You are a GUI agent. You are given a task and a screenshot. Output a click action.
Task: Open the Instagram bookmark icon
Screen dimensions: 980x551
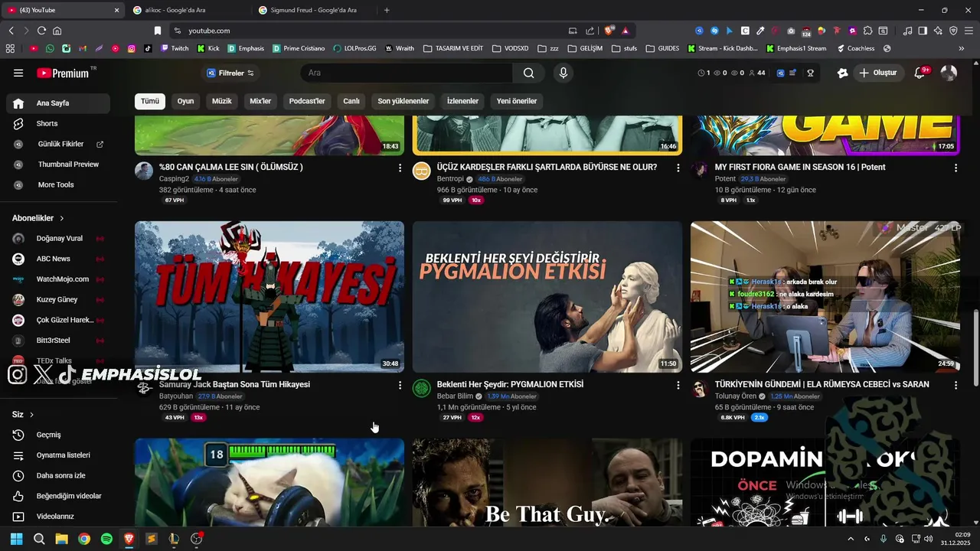coord(132,48)
